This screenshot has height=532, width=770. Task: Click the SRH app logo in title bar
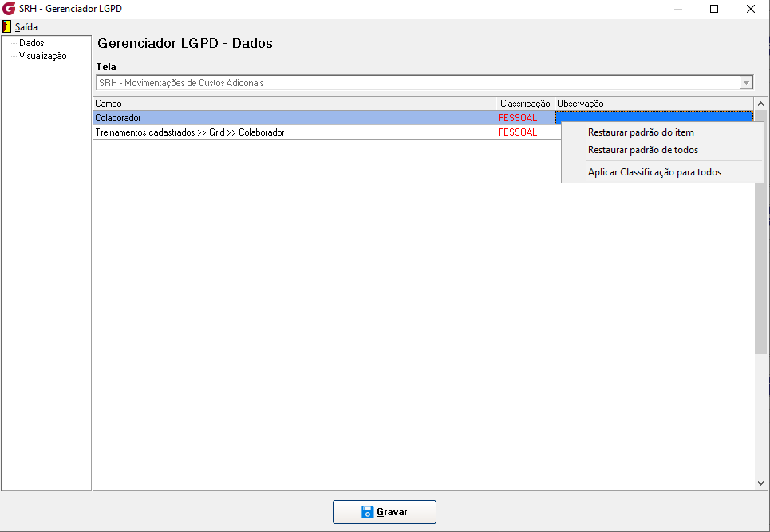click(x=9, y=8)
